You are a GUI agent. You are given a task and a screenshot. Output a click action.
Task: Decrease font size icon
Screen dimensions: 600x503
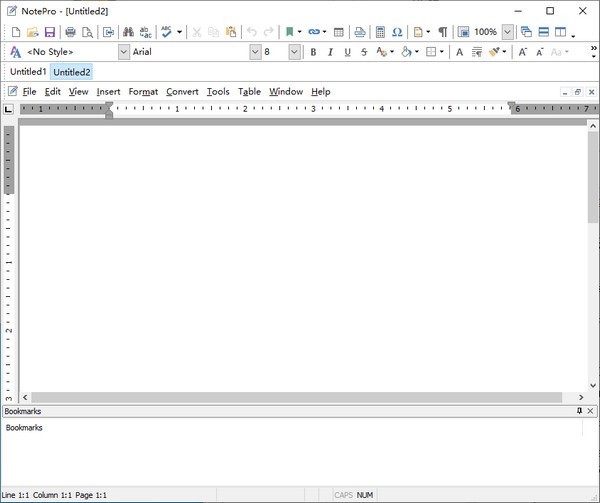[x=540, y=52]
